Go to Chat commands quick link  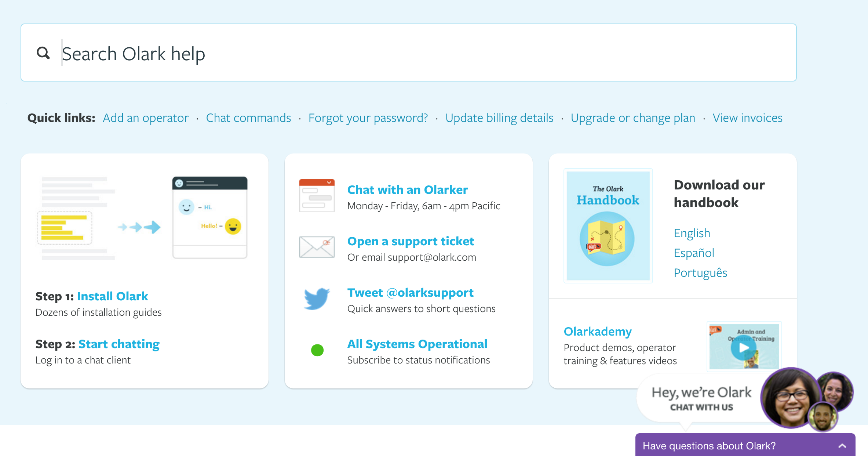248,118
